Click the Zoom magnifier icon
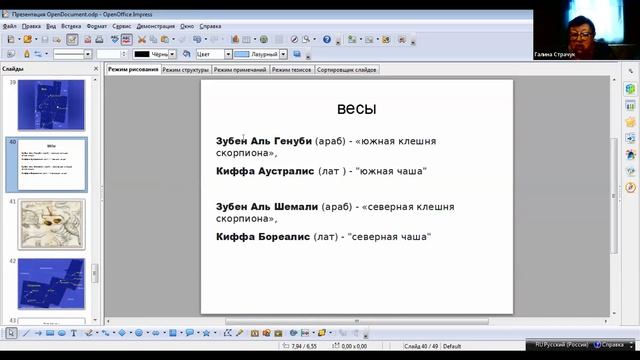Screen dimensions: 640x360 (x=306, y=40)
